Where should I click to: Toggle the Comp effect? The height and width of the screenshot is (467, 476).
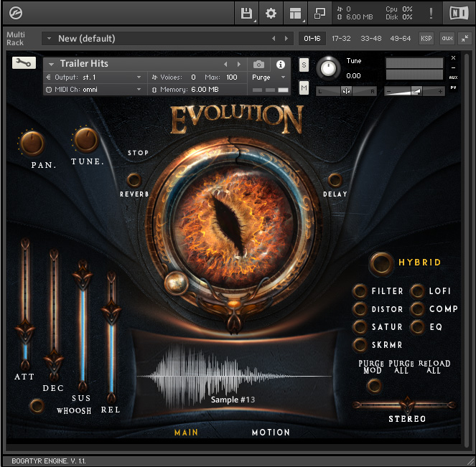(417, 309)
